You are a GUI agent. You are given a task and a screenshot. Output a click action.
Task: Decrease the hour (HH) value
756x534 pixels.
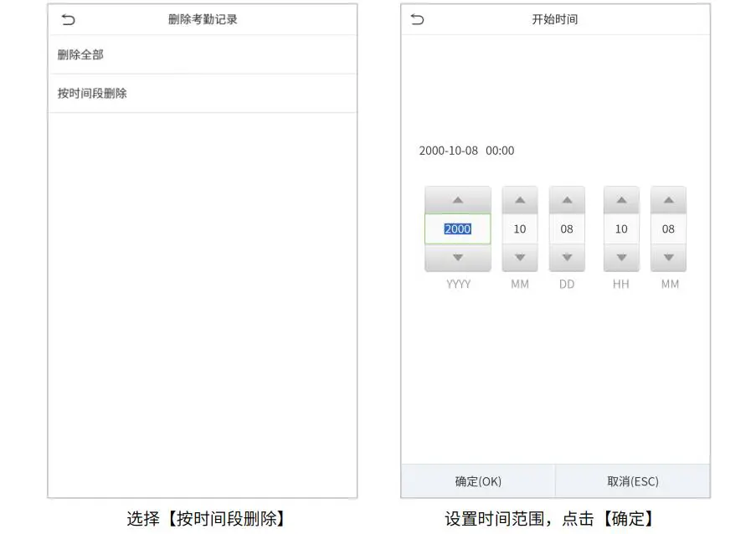pyautogui.click(x=621, y=257)
